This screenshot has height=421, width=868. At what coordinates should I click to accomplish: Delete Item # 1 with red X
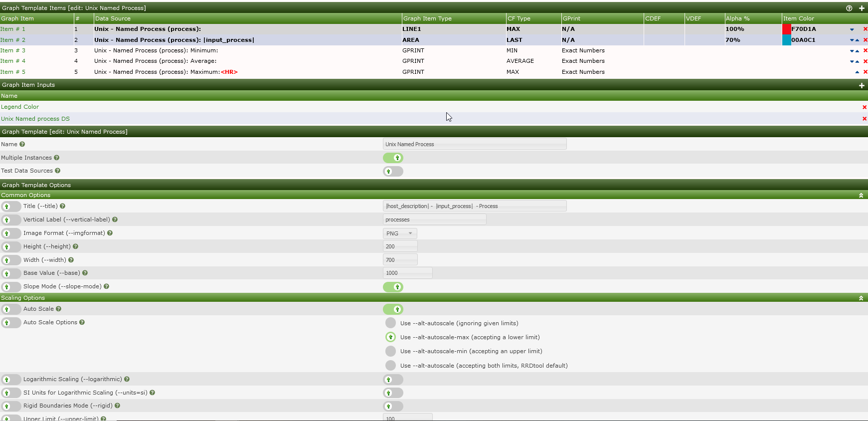tap(865, 29)
